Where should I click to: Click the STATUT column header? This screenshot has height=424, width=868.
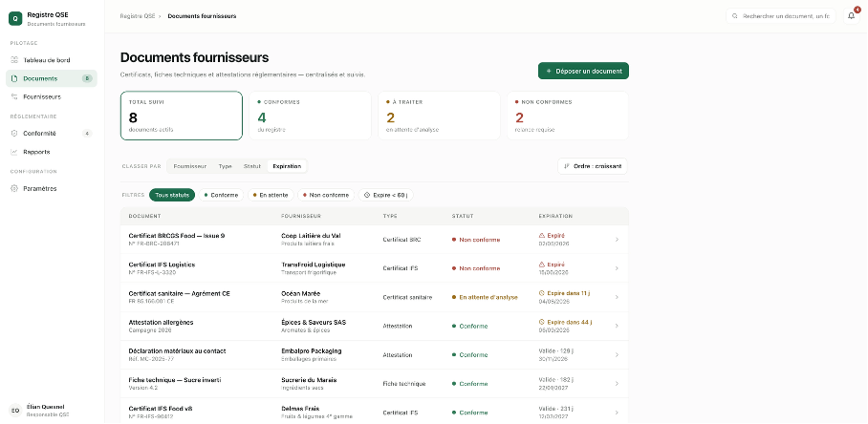[x=463, y=216]
